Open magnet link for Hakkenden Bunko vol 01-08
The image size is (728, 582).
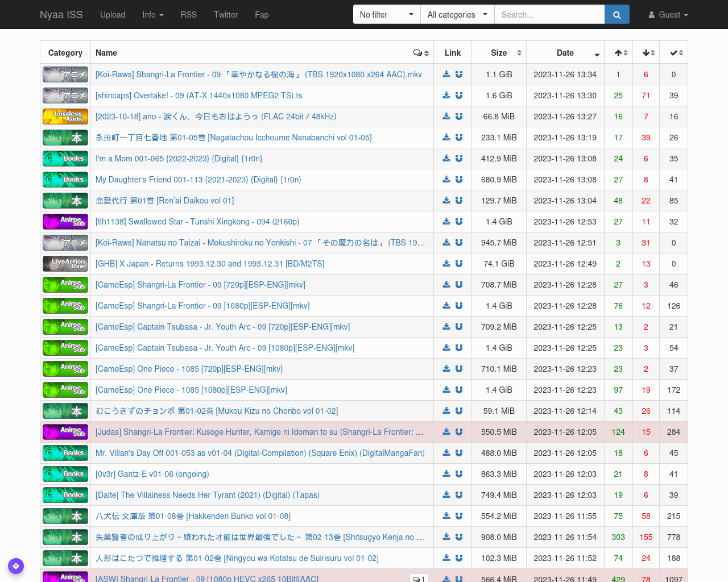tap(459, 516)
